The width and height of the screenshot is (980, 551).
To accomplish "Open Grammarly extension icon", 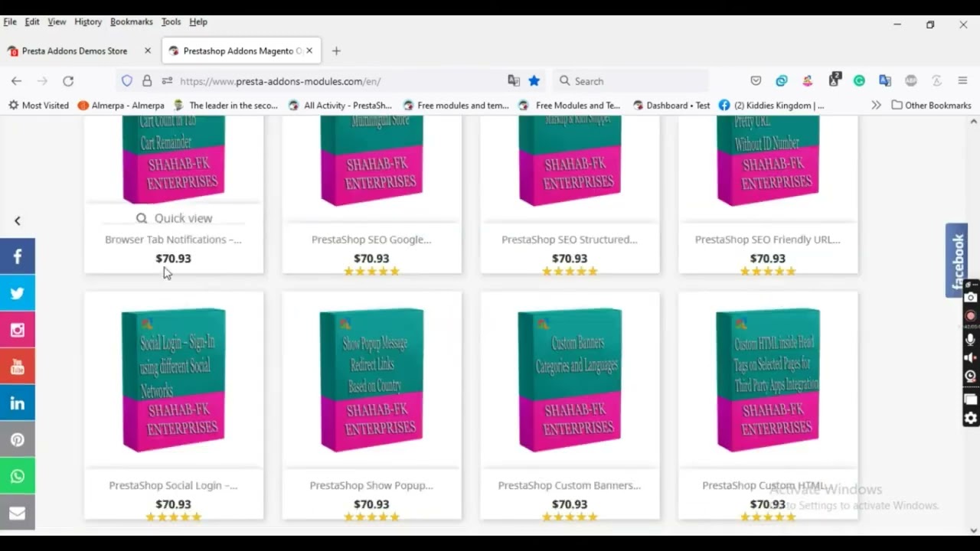I will click(x=859, y=80).
